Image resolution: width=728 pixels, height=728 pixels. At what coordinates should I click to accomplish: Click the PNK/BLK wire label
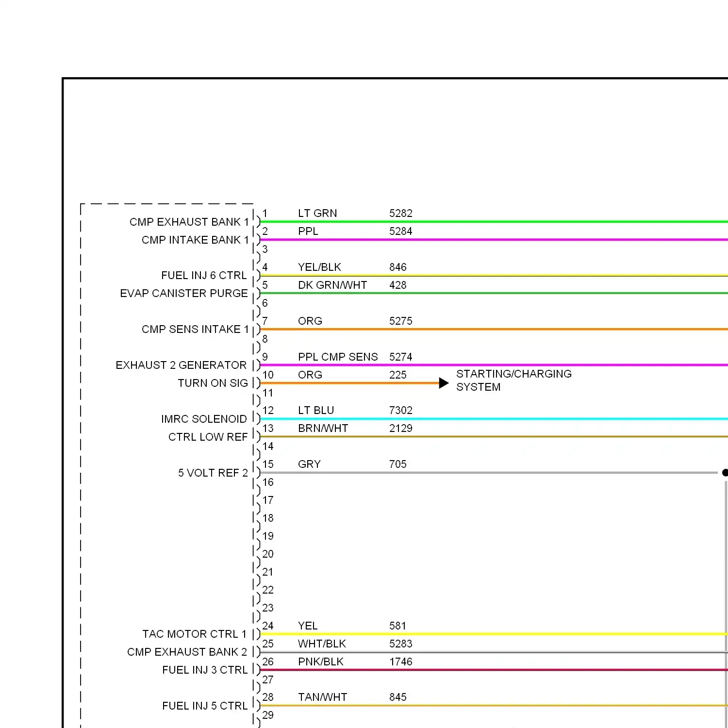coord(321,662)
